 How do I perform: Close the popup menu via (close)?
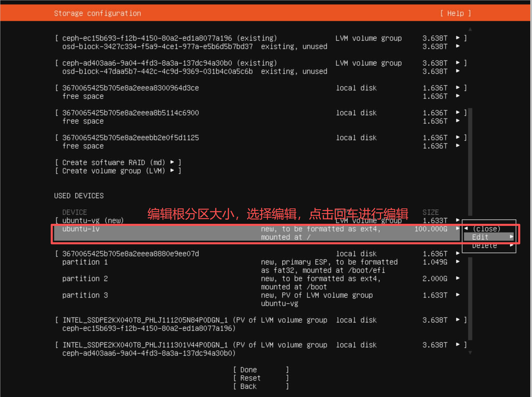coord(486,229)
